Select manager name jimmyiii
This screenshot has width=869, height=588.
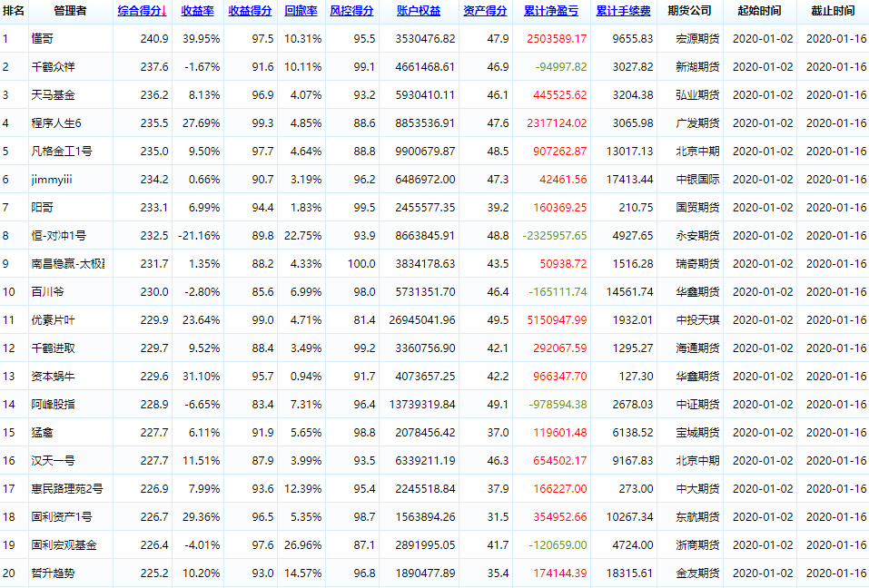[x=52, y=180]
